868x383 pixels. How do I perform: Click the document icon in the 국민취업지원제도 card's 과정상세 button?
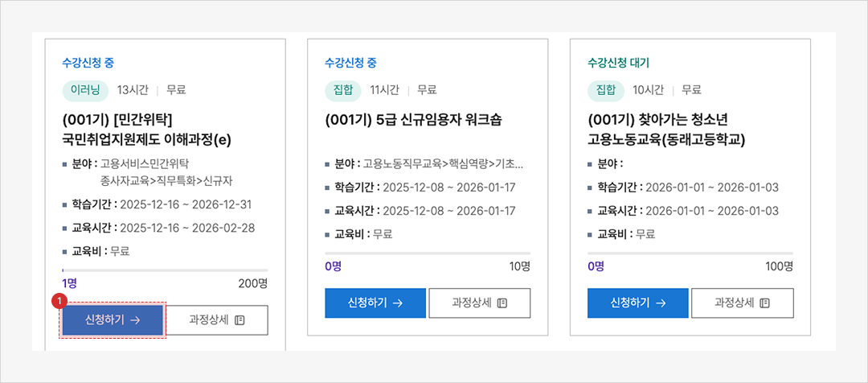pos(240,320)
